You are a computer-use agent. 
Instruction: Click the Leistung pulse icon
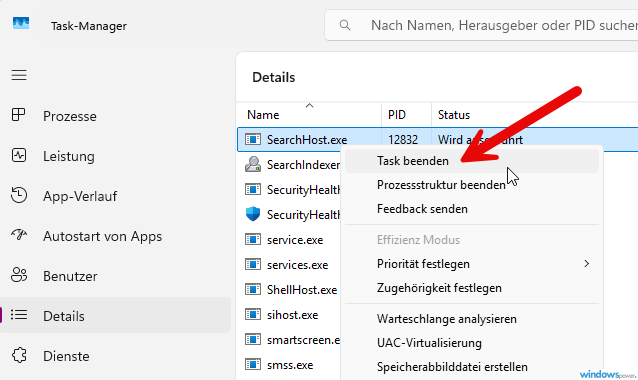(19, 155)
